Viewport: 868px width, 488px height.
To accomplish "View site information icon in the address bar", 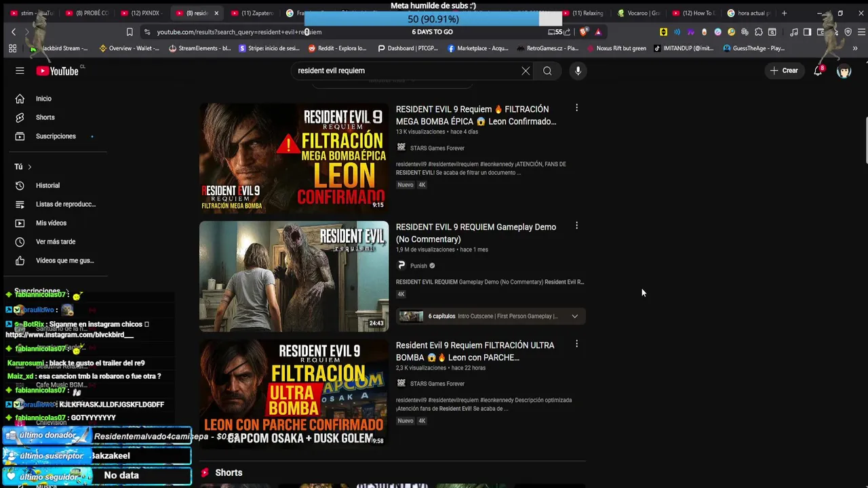I will pyautogui.click(x=147, y=32).
